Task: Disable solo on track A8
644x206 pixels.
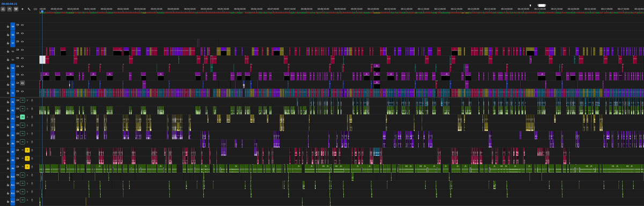Action: point(27,158)
